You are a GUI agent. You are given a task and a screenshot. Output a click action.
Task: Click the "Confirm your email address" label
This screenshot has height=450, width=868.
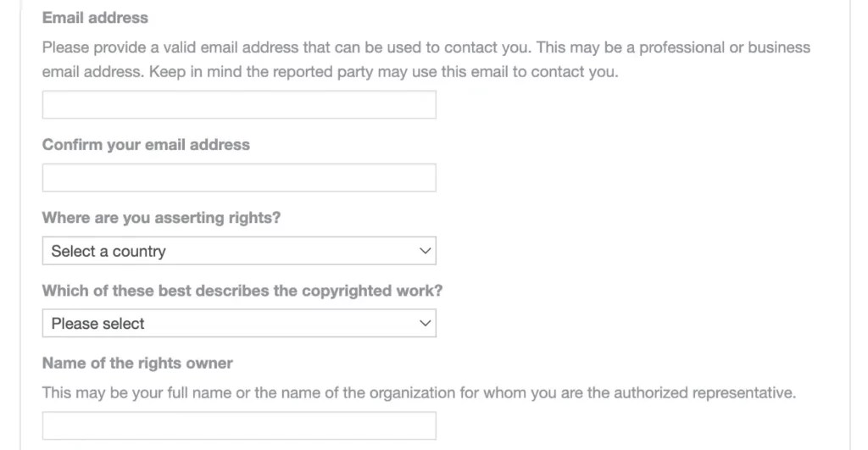click(x=146, y=145)
